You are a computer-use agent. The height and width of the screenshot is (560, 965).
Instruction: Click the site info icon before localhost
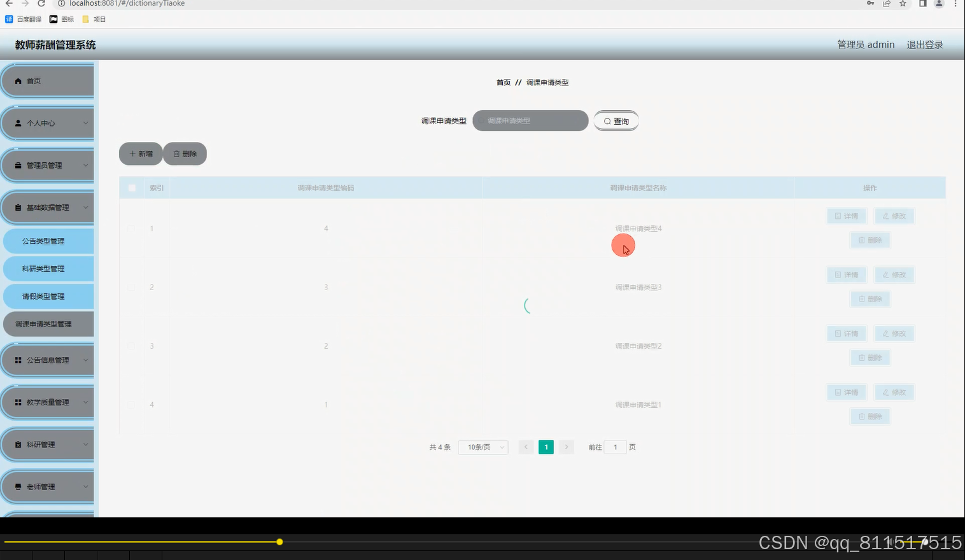62,3
